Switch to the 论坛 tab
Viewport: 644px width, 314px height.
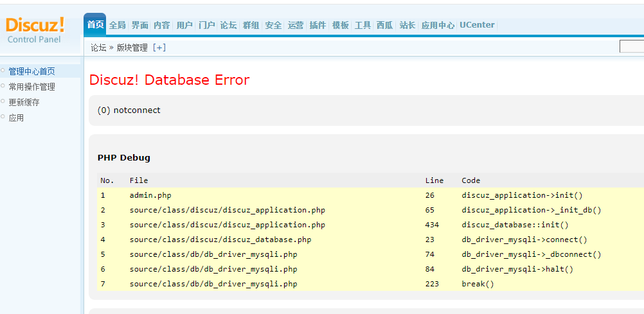[229, 25]
